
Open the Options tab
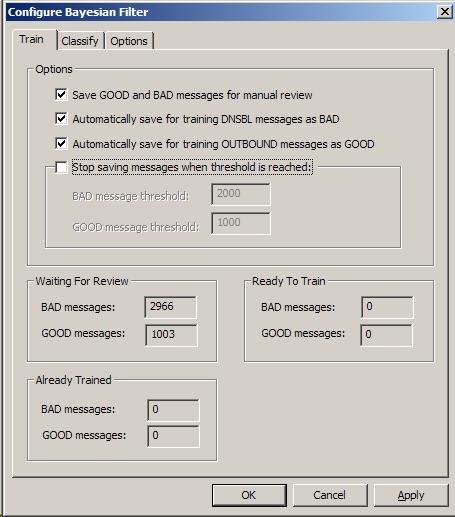[129, 41]
